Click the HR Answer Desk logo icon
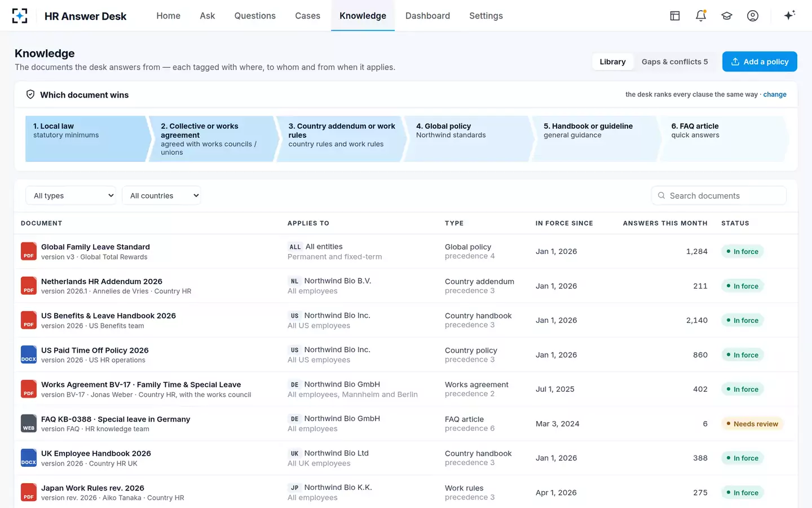The image size is (812, 508). pyautogui.click(x=20, y=16)
